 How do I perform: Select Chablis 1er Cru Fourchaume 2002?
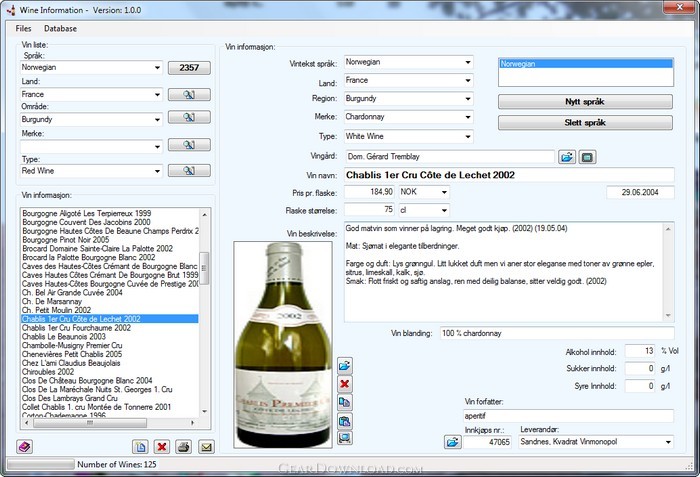click(x=110, y=328)
